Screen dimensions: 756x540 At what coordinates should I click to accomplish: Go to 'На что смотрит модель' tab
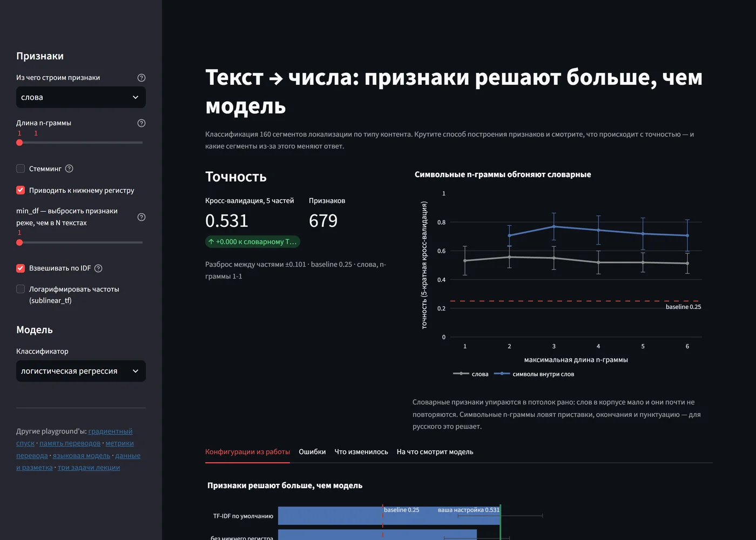[435, 452]
